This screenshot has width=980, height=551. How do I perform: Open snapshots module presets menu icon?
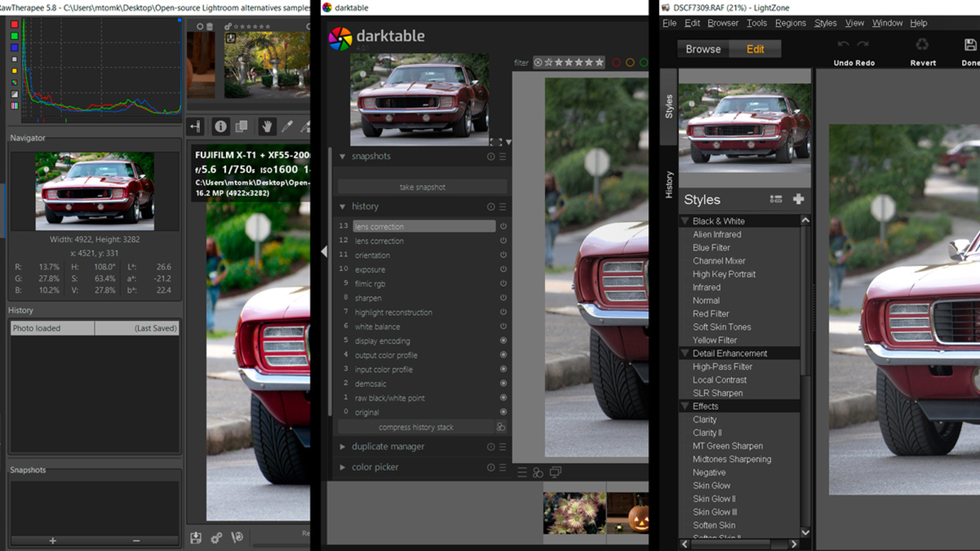click(503, 157)
